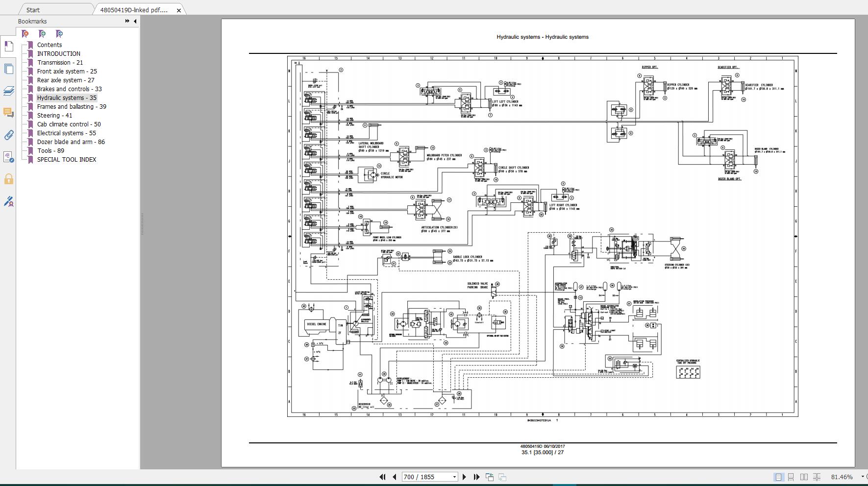Click footer text 48050419D 06/10/2017

[x=543, y=446]
